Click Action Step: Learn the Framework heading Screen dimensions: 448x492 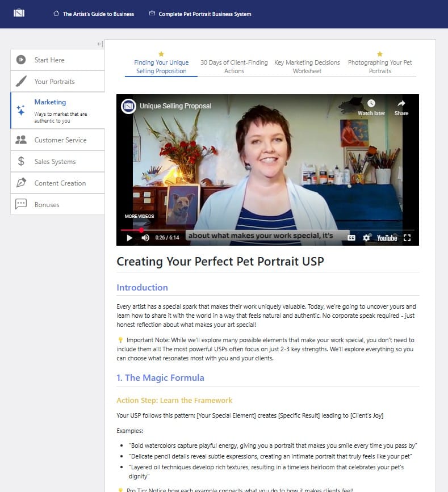[174, 401]
